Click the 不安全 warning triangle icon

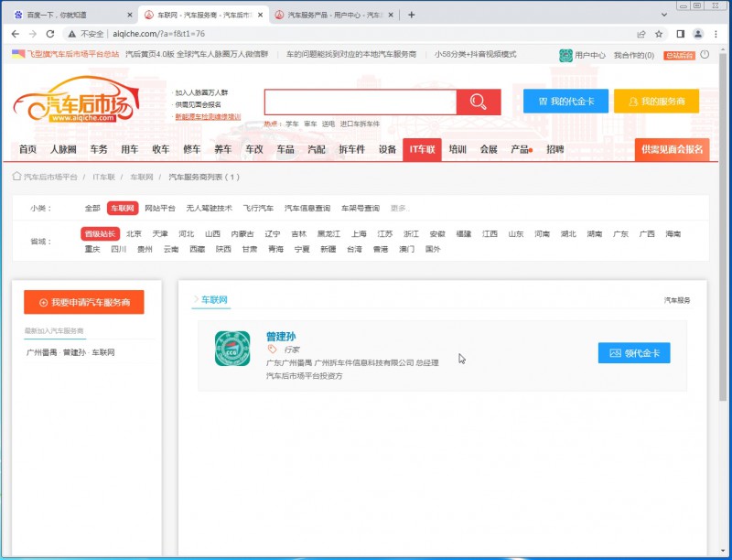[x=72, y=34]
